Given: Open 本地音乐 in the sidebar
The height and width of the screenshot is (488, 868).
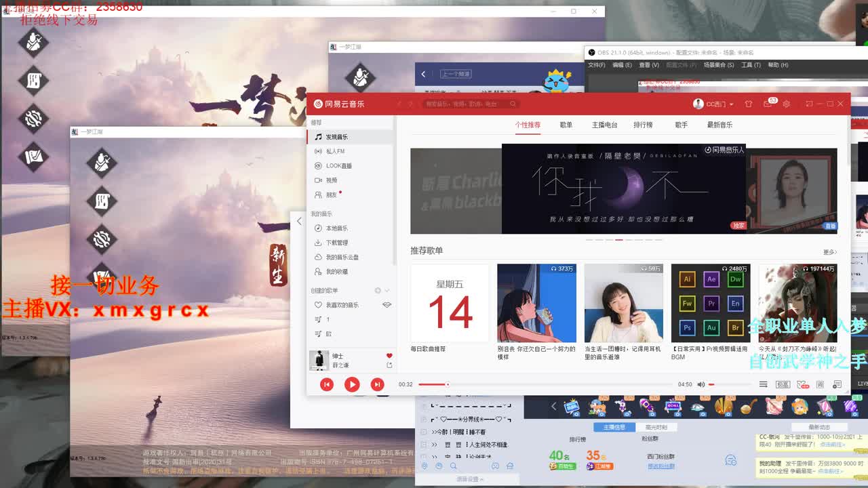Looking at the screenshot, I should pos(349,228).
